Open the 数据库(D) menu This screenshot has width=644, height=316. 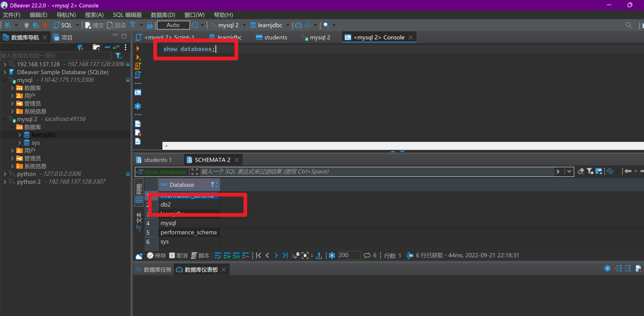click(x=163, y=15)
